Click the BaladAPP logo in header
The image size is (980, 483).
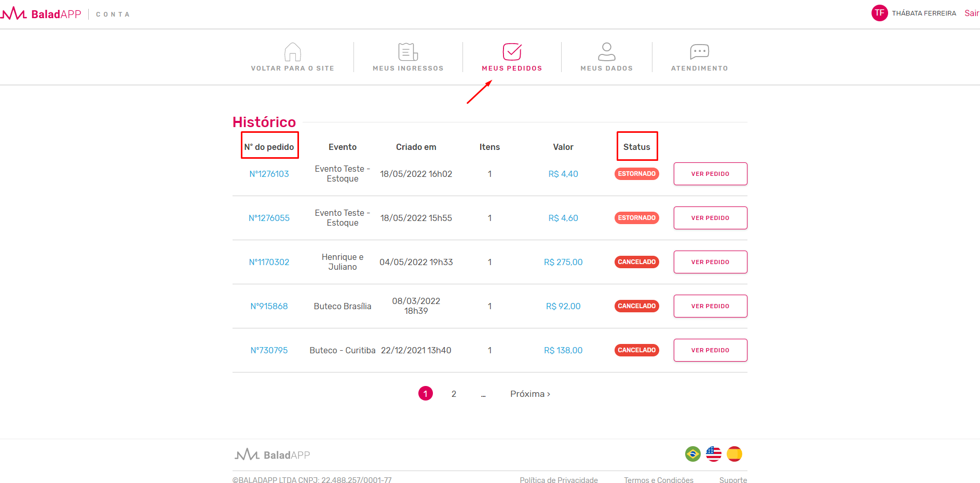tap(41, 13)
